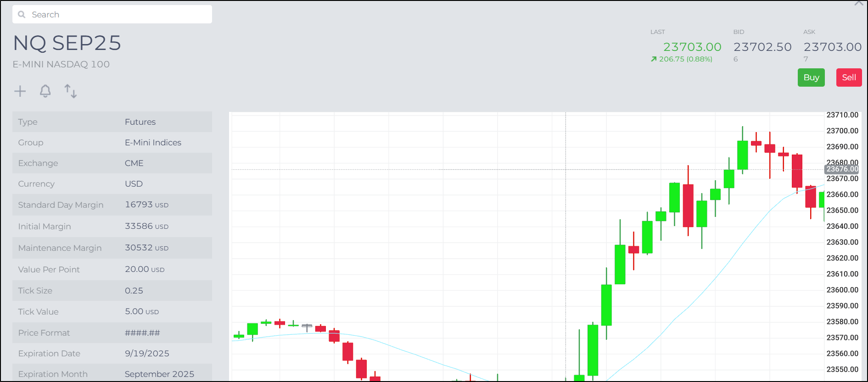Click the Currency value USD
868x382 pixels.
click(x=134, y=184)
